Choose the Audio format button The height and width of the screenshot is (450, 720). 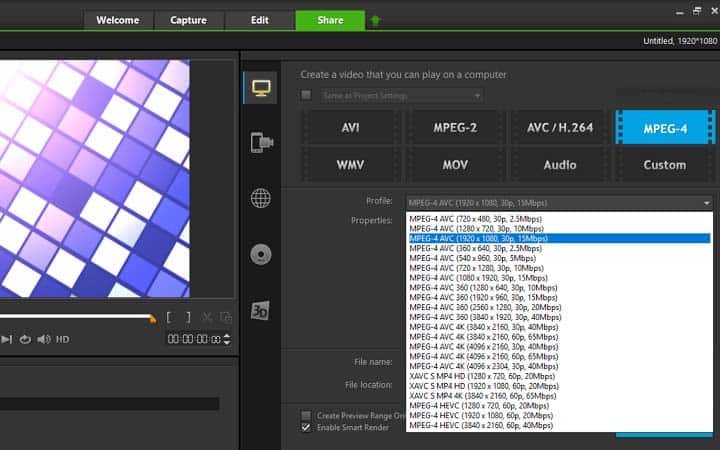[x=560, y=165]
